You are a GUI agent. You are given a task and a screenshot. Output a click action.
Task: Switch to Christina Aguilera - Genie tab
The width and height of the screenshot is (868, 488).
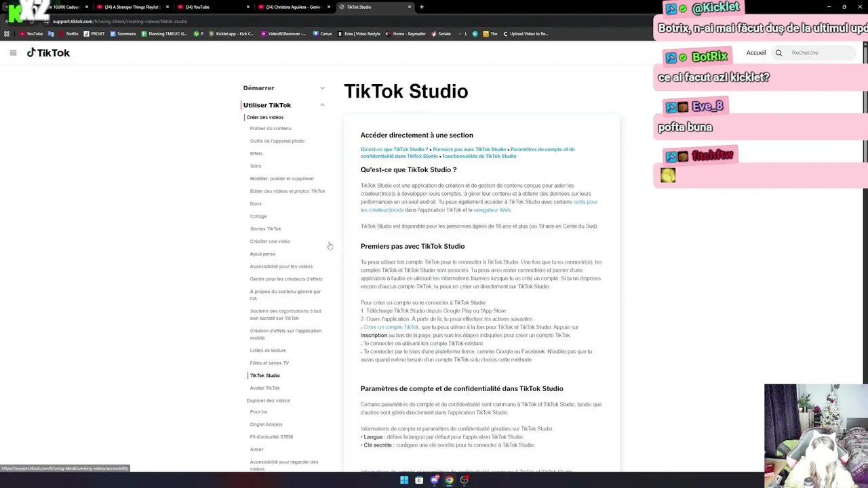point(293,7)
